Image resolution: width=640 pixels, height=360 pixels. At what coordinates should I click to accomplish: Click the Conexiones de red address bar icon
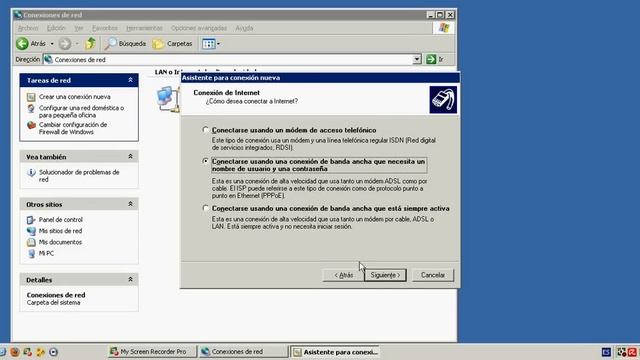coord(48,59)
